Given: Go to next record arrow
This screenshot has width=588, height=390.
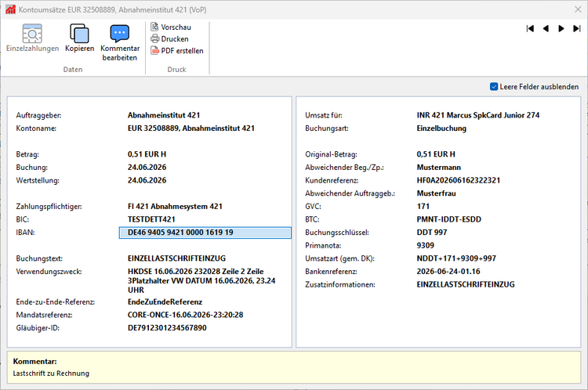Looking at the screenshot, I should coord(561,28).
